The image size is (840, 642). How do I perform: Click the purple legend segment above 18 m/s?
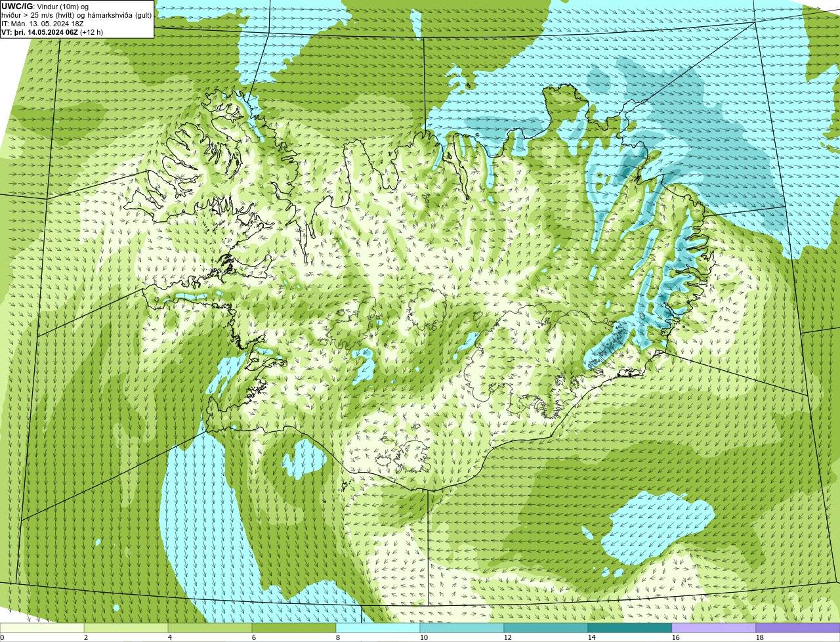click(x=798, y=628)
